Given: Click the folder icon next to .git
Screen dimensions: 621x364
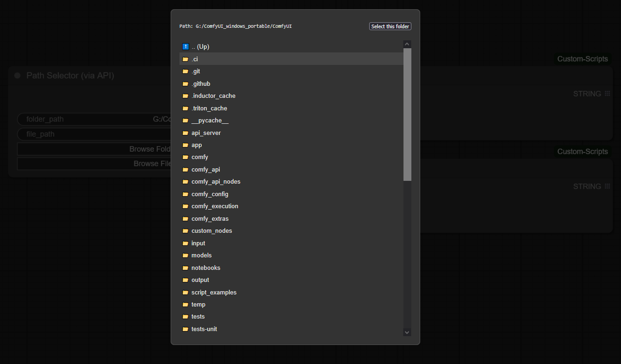Looking at the screenshot, I should coord(186,71).
